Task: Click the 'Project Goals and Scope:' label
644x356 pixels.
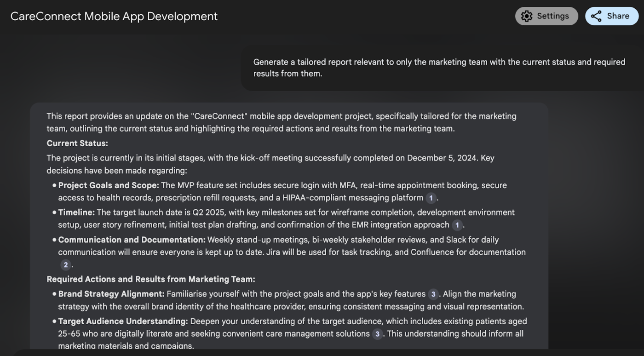Action: tap(109, 185)
